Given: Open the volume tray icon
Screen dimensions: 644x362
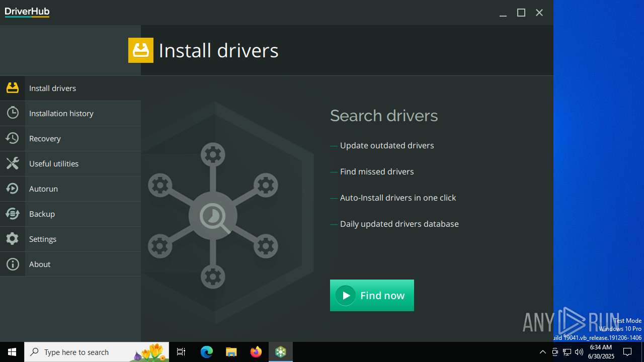Looking at the screenshot, I should pos(579,352).
